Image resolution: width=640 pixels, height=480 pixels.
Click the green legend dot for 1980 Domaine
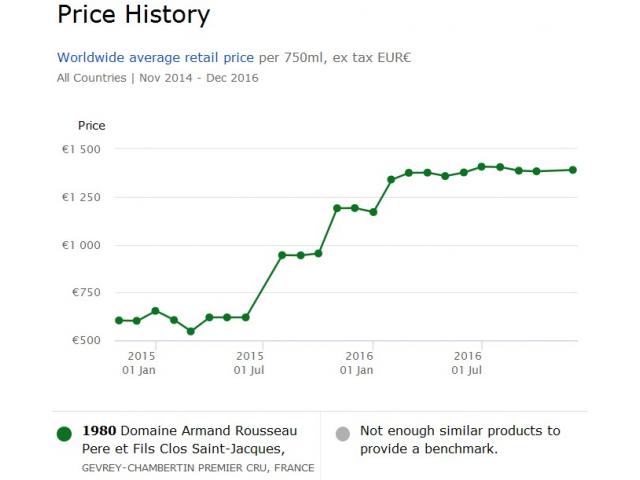point(65,433)
